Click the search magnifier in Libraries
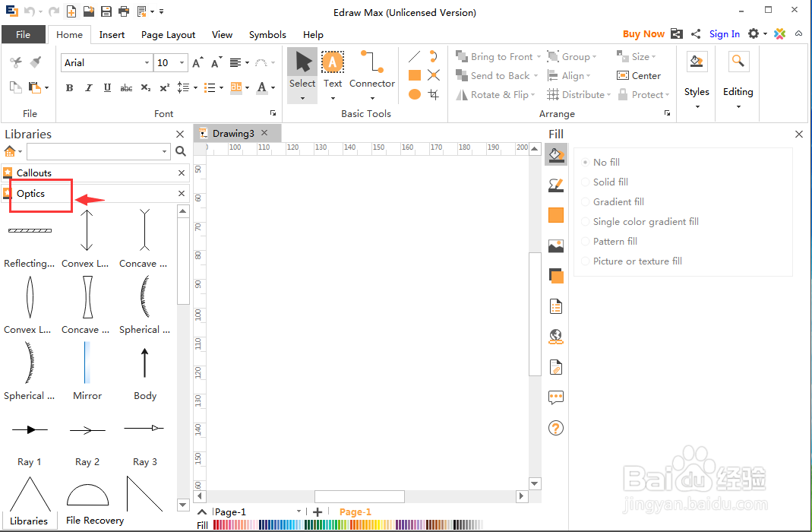This screenshot has height=532, width=812. (x=180, y=151)
